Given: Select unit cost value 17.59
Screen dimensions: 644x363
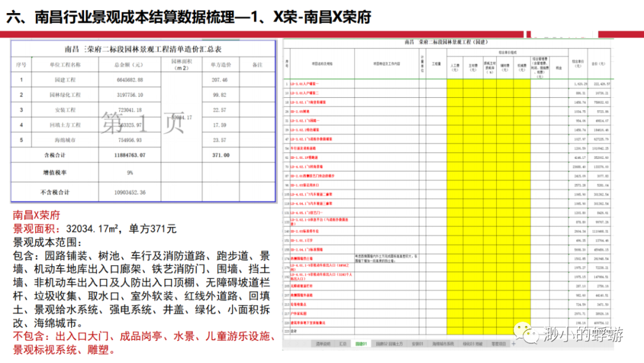Looking at the screenshot, I should pos(221,125).
